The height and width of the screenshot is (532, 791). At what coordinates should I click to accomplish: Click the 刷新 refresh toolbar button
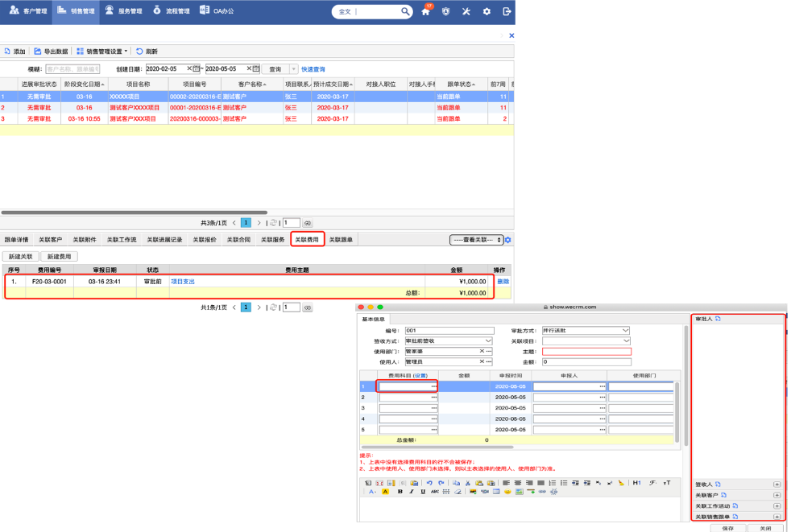147,52
